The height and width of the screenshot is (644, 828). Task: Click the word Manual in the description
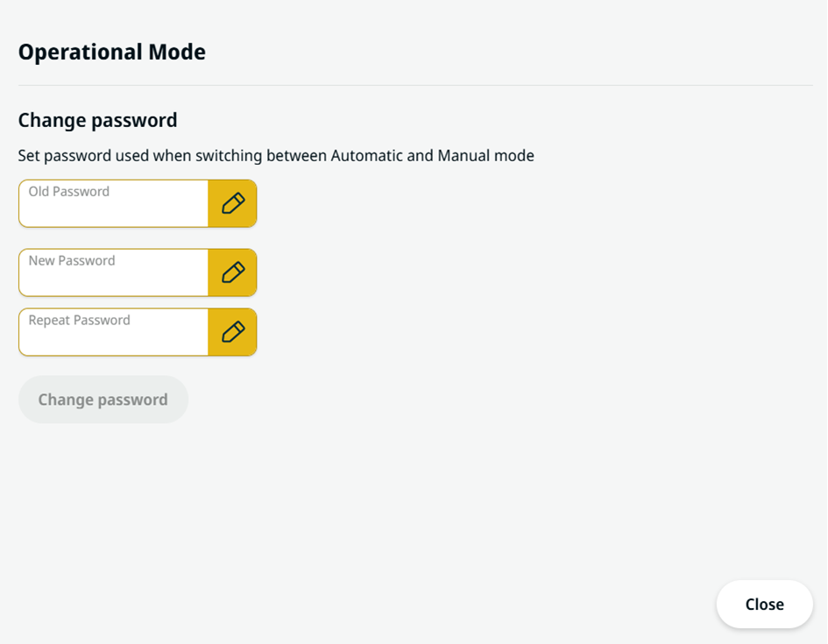[x=464, y=156]
